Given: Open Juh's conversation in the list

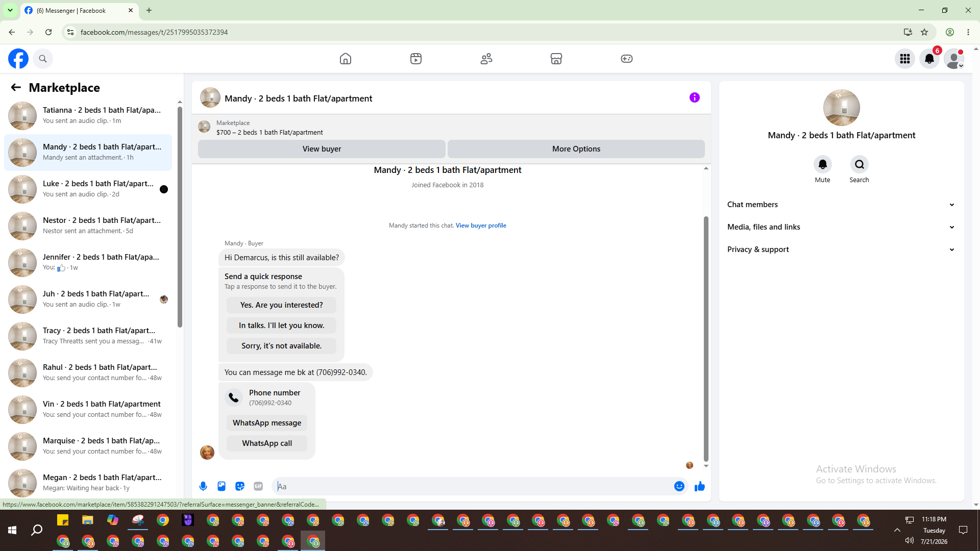Looking at the screenshot, I should coord(88,299).
